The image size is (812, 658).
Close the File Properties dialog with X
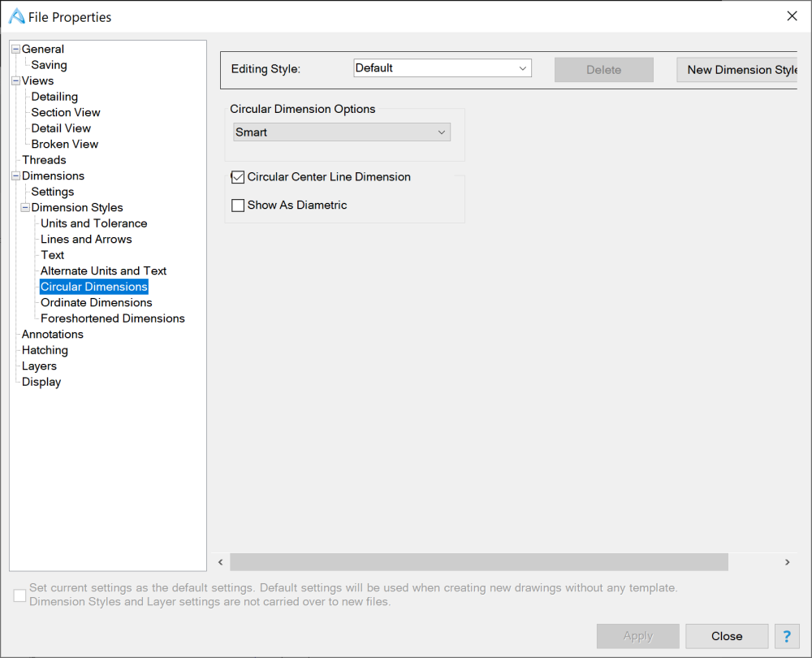pyautogui.click(x=792, y=16)
